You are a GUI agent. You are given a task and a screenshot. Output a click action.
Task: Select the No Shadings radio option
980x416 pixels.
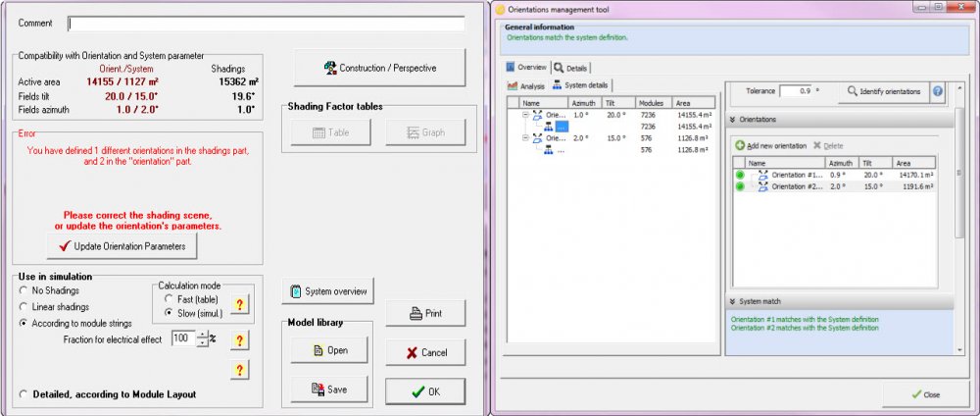pyautogui.click(x=24, y=291)
